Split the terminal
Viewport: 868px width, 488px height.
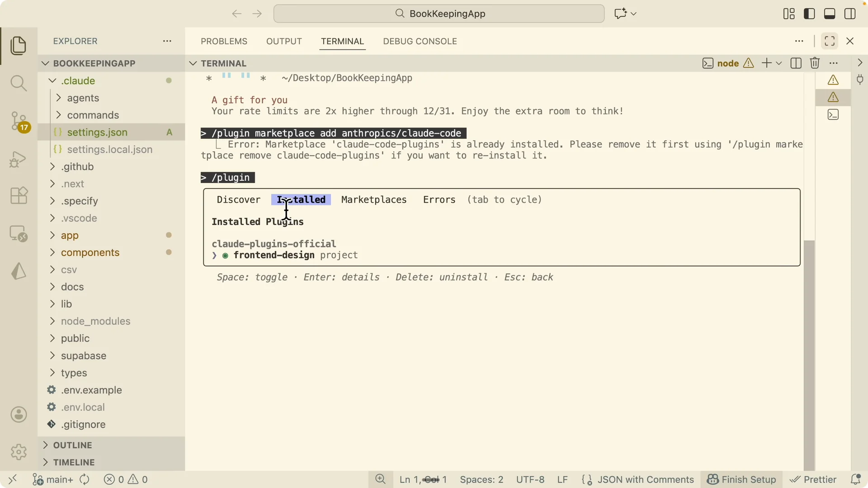coord(796,63)
